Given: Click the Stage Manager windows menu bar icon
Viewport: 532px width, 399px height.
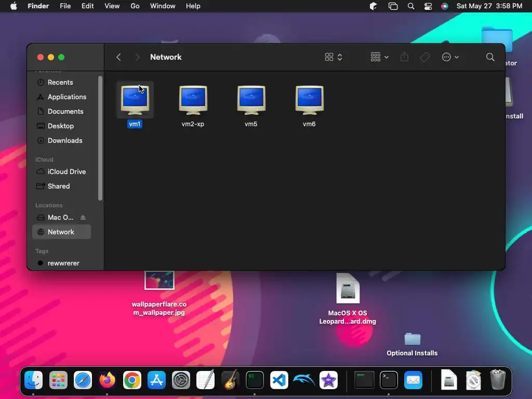Looking at the screenshot, I should (x=393, y=6).
